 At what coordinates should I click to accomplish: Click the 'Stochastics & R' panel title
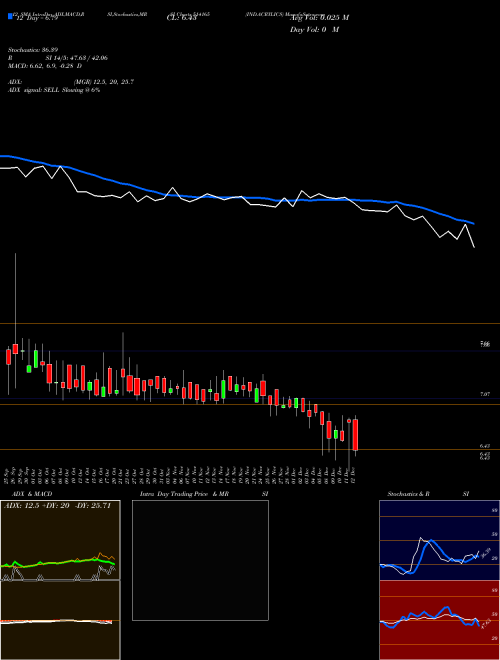coord(409,494)
